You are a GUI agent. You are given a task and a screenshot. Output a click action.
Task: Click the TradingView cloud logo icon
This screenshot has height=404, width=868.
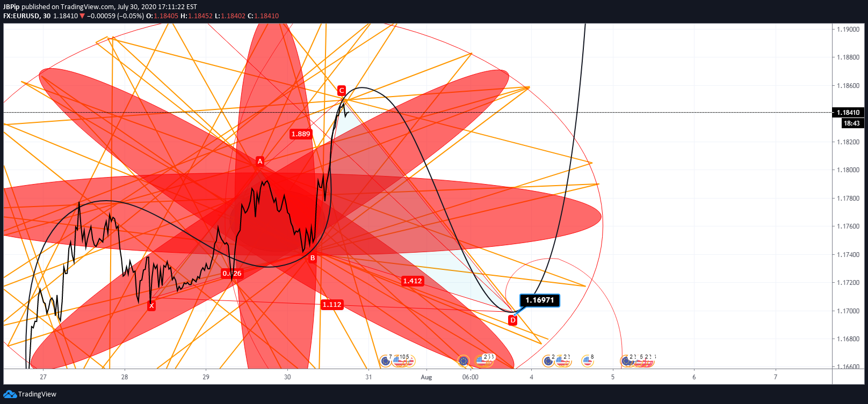[10, 394]
